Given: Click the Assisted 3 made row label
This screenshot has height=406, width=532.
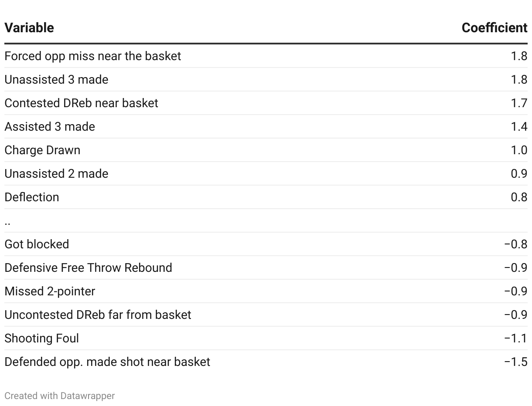Looking at the screenshot, I should click(50, 127).
